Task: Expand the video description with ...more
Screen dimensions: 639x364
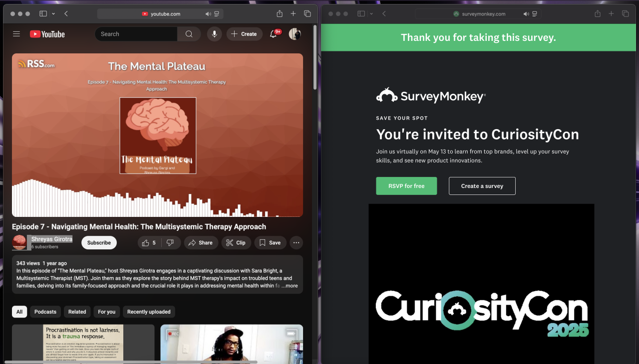Action: [290, 286]
